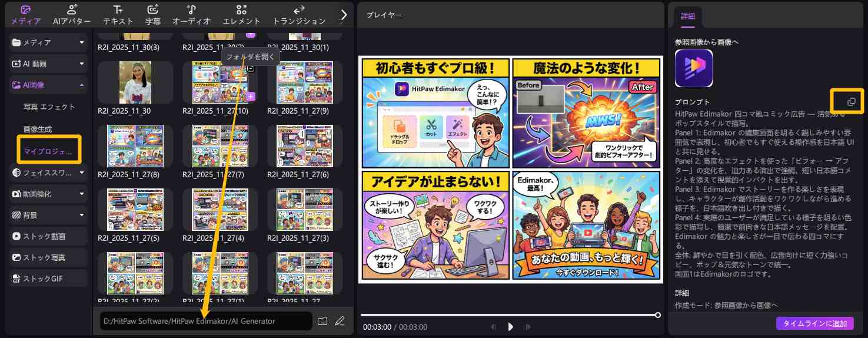Click the comic image in the player preview
The height and width of the screenshot is (338, 868).
click(x=510, y=170)
